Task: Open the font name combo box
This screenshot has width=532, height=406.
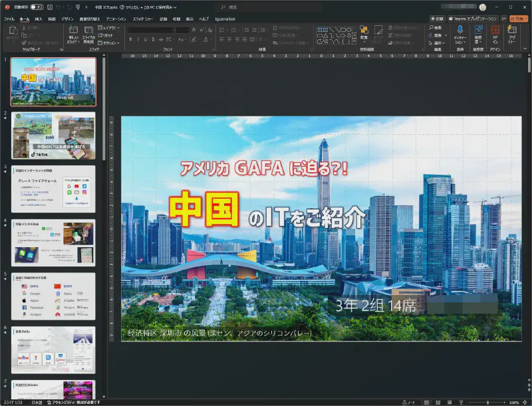Action: pyautogui.click(x=150, y=29)
